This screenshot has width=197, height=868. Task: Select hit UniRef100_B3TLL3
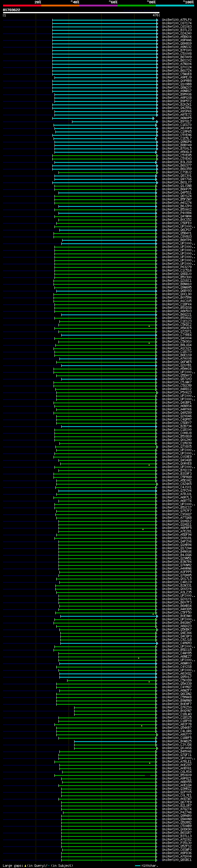(x=176, y=836)
